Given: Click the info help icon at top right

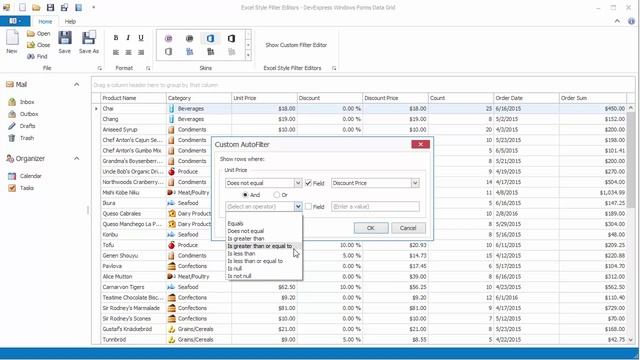Looking at the screenshot, I should point(631,21).
